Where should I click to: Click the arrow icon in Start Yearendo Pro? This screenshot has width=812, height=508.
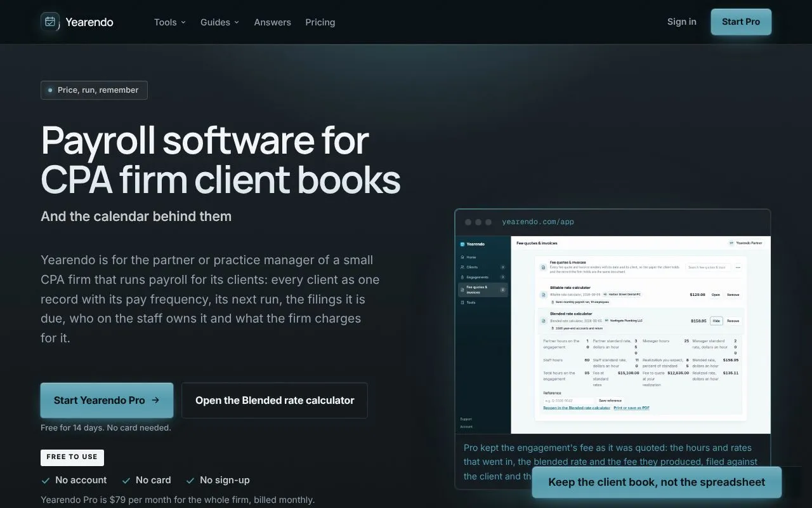[x=155, y=400]
